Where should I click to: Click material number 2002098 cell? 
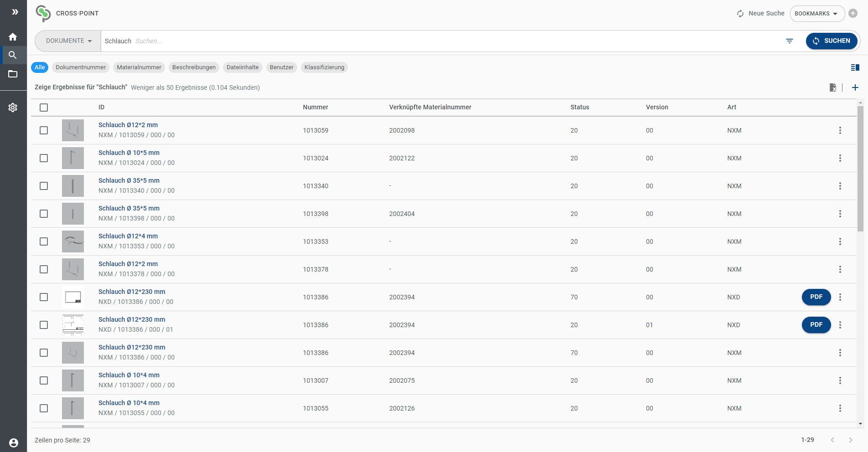(402, 130)
